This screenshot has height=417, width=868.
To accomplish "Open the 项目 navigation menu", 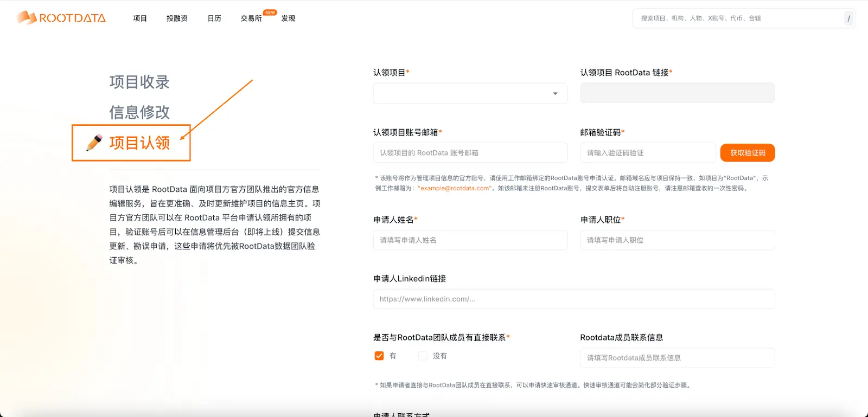I will [x=140, y=18].
